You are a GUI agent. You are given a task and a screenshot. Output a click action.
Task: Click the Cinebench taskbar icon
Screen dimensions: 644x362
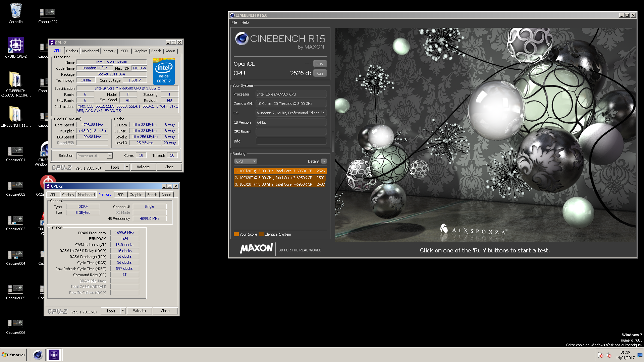click(38, 355)
